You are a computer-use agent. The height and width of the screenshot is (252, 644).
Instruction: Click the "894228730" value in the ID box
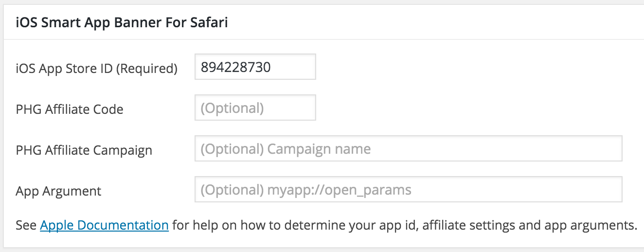click(235, 67)
